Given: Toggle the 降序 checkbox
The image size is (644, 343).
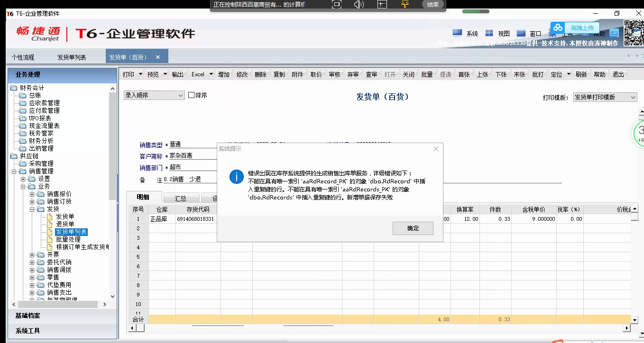Looking at the screenshot, I should [x=191, y=95].
